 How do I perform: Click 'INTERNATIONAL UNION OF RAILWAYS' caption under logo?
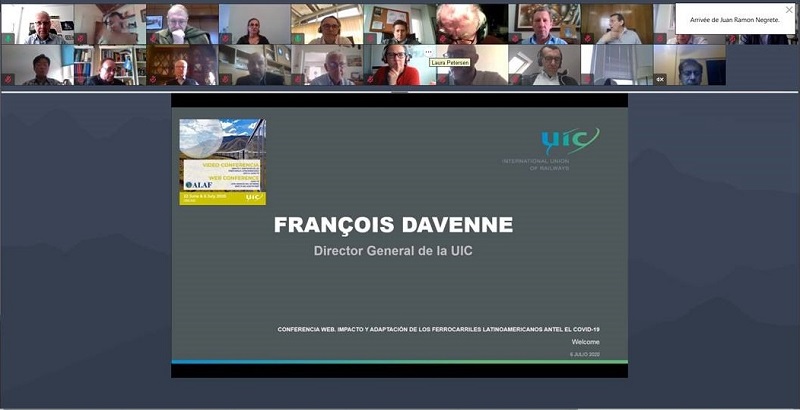535,165
